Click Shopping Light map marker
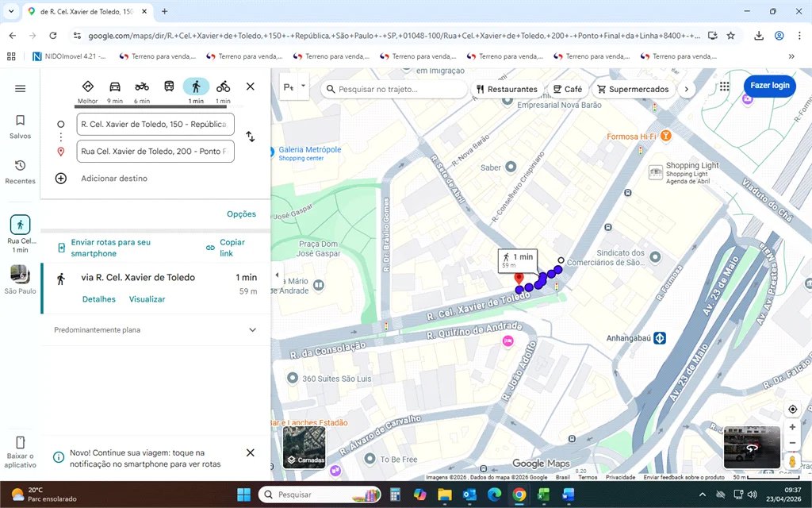 click(x=656, y=171)
